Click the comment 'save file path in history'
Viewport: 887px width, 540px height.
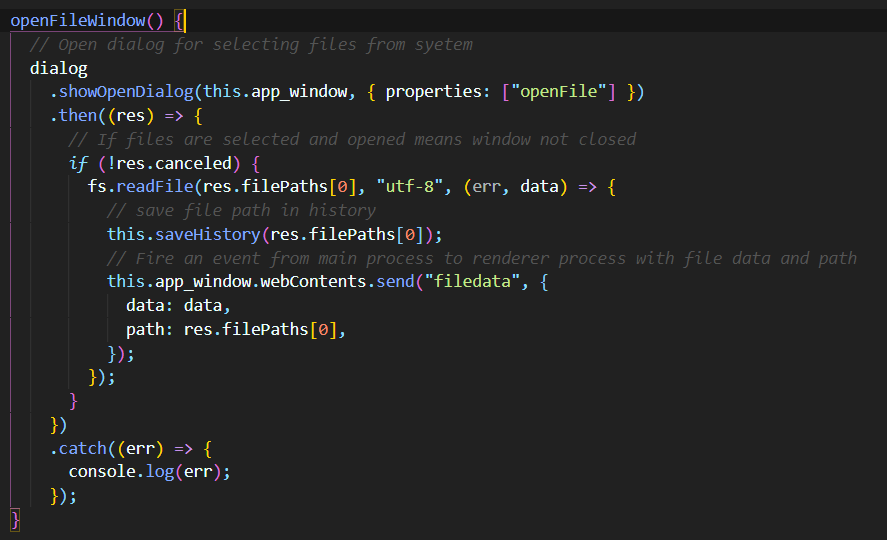[x=241, y=210]
